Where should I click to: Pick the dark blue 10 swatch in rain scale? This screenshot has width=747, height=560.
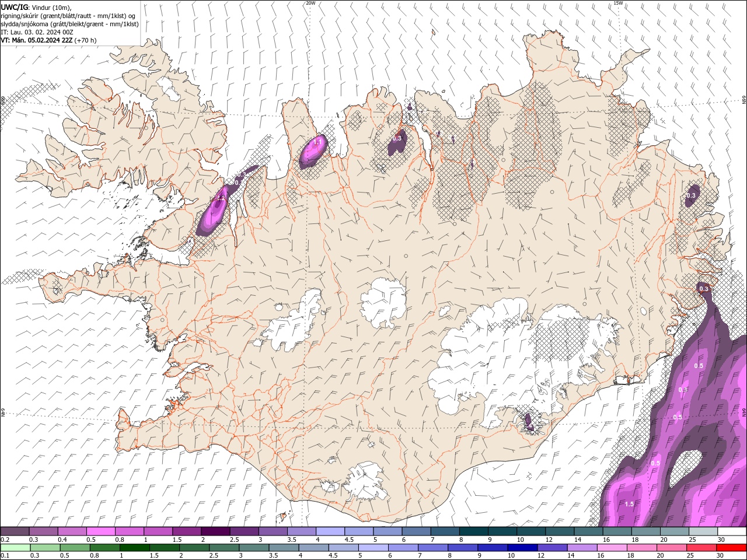[522, 548]
